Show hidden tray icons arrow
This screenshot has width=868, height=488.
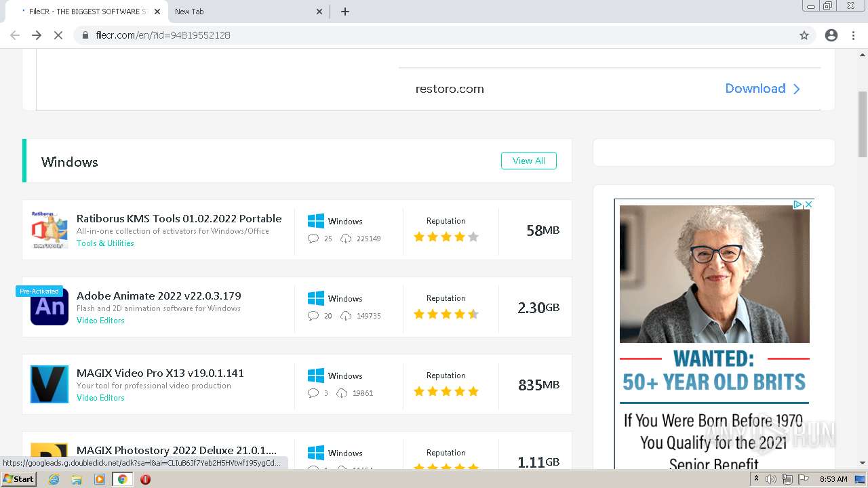(x=756, y=479)
